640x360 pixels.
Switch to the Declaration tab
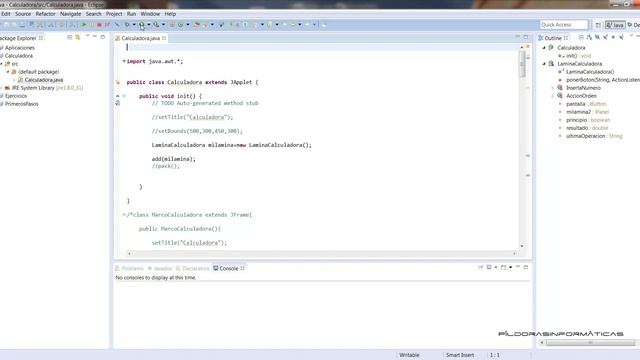coord(192,269)
